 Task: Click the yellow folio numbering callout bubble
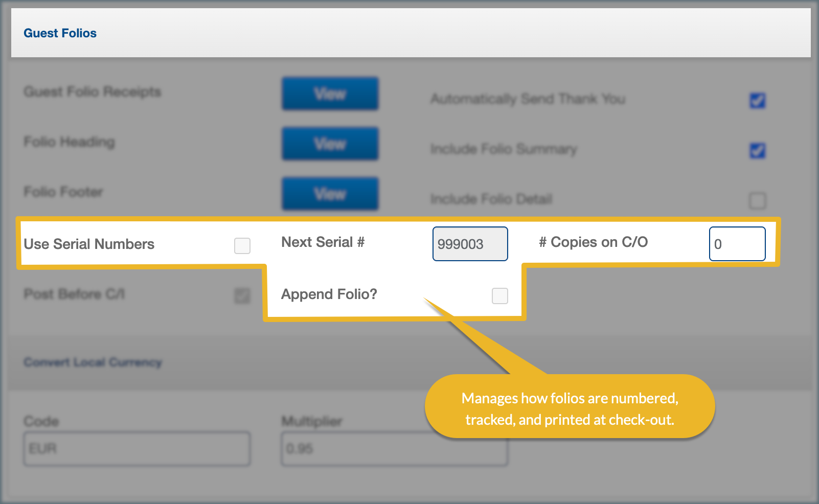[x=570, y=408]
